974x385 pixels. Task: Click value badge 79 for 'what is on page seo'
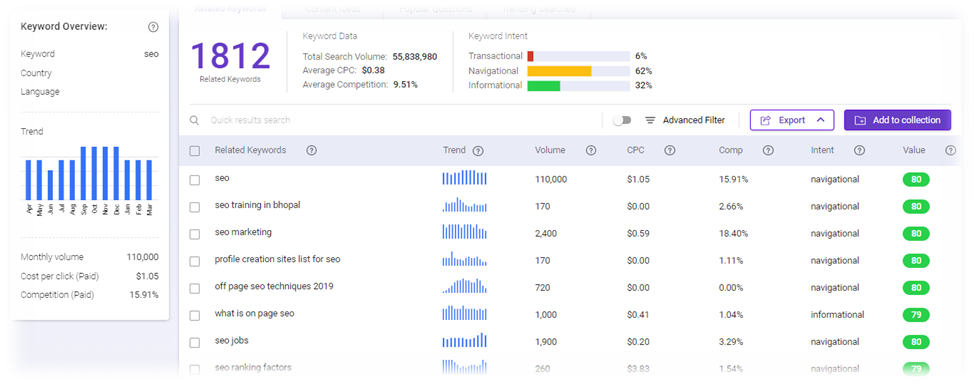(x=916, y=315)
